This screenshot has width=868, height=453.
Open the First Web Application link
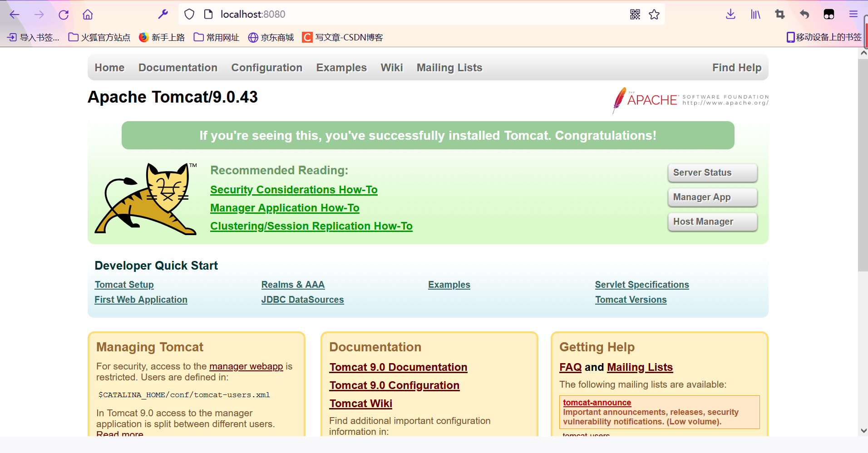141,300
